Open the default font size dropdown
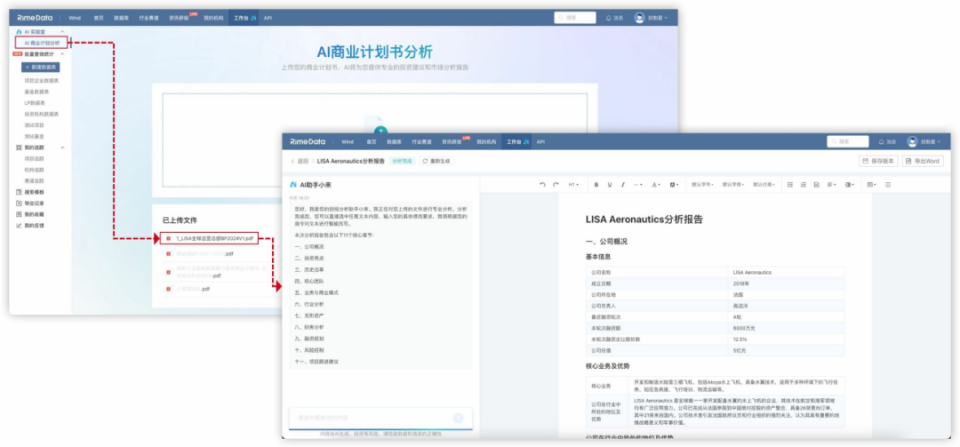 (702, 184)
